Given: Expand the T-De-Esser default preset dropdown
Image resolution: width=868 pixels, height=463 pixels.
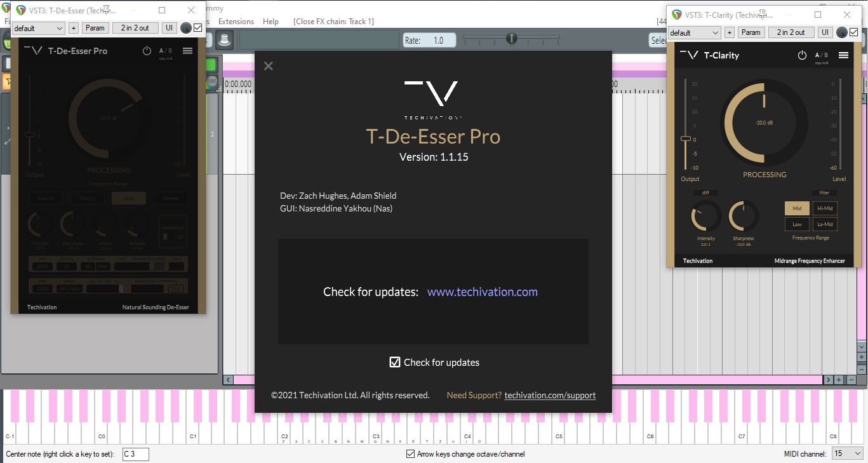Looking at the screenshot, I should 38,28.
